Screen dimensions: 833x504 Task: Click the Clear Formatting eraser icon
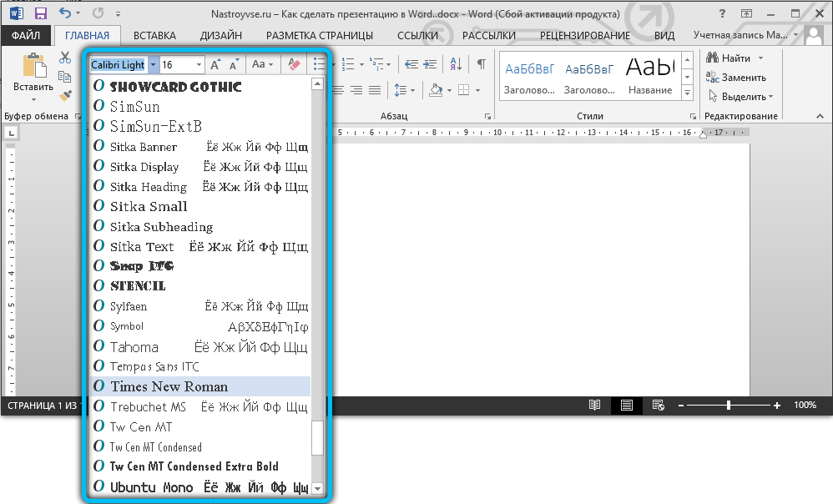tap(293, 64)
